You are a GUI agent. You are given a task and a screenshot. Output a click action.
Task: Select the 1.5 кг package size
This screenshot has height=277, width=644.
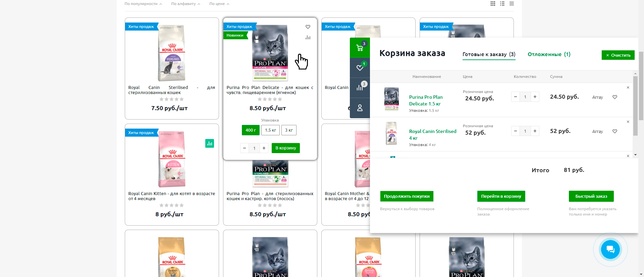pos(270,130)
